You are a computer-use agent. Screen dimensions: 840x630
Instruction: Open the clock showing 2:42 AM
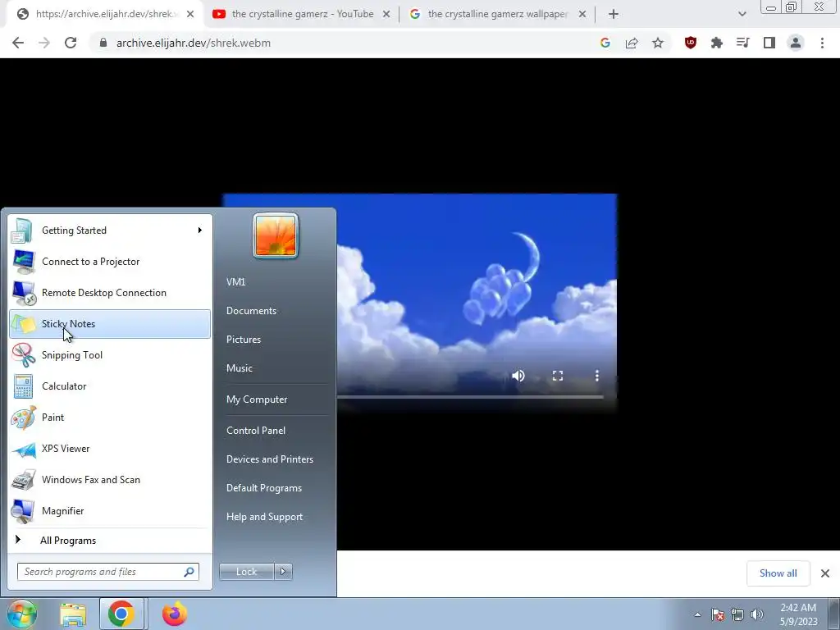coord(798,614)
